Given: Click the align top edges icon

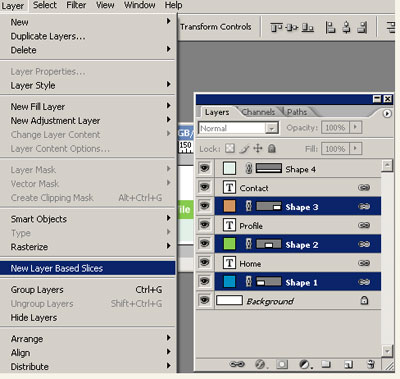Looking at the screenshot, I should click(276, 27).
